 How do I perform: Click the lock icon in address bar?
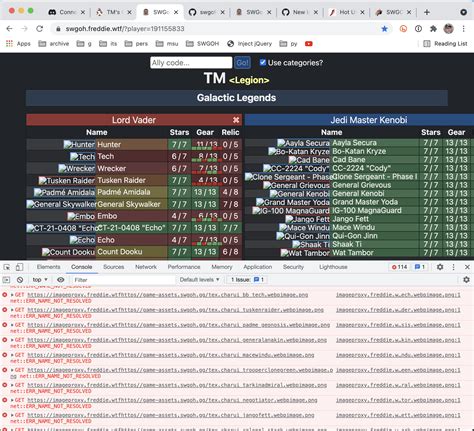click(58, 29)
